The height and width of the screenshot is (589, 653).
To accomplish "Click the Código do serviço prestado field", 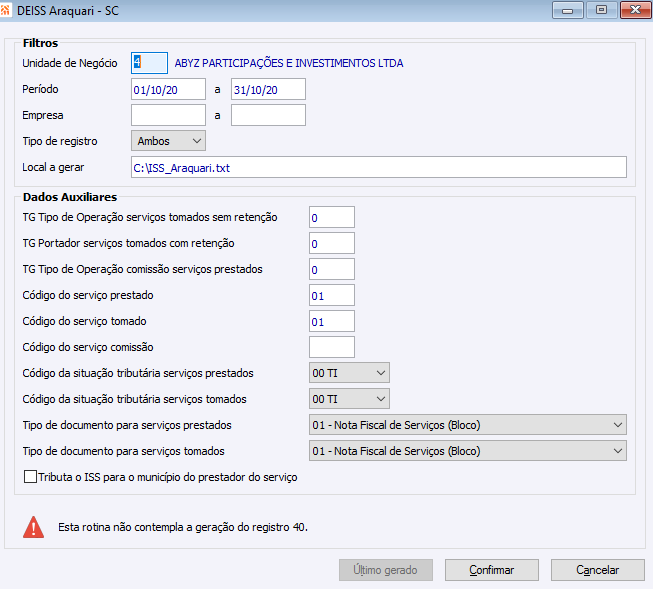I will point(332,295).
